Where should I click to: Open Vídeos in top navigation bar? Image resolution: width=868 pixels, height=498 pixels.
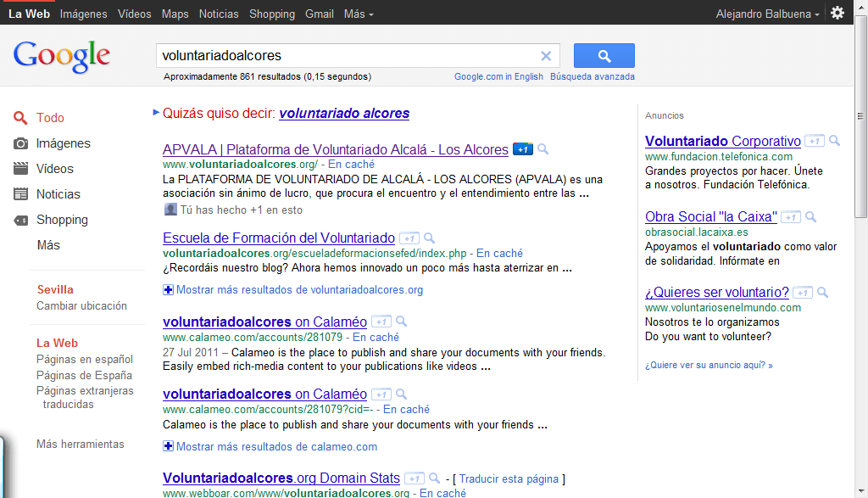[135, 14]
